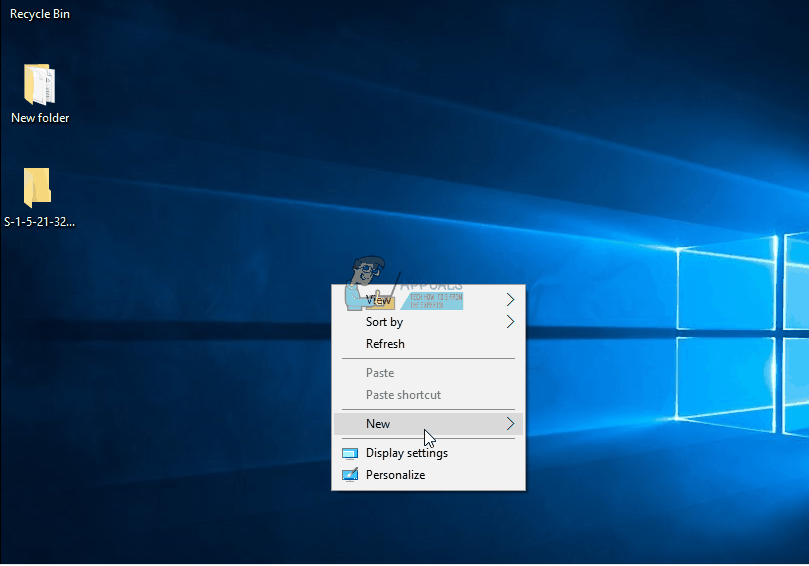Choose Refresh from the context menu
809x566 pixels.
click(428, 344)
